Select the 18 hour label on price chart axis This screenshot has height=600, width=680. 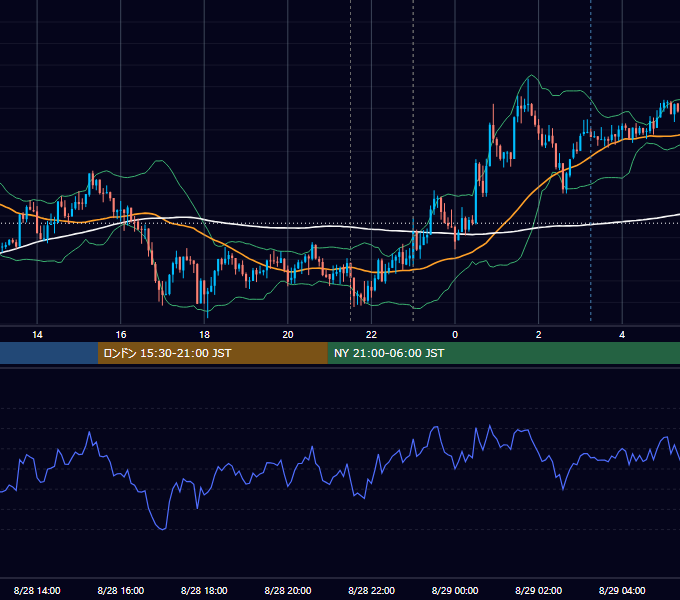(204, 335)
